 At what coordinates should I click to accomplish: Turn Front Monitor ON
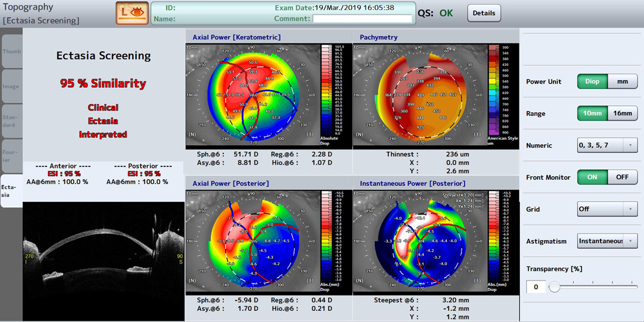(592, 177)
